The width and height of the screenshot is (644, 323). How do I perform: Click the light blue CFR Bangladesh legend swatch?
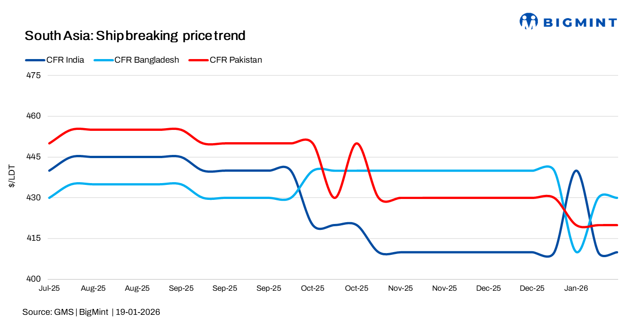point(103,60)
